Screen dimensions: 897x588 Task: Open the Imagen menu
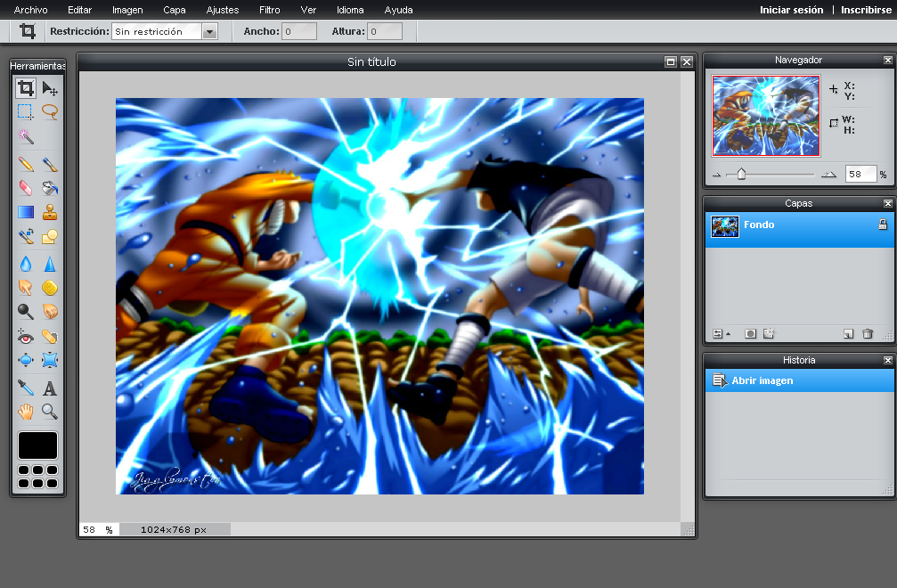pyautogui.click(x=127, y=10)
